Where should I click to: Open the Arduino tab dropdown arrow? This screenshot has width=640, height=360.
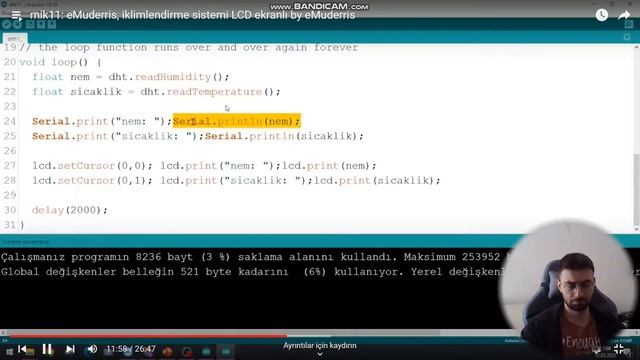tap(627, 37)
